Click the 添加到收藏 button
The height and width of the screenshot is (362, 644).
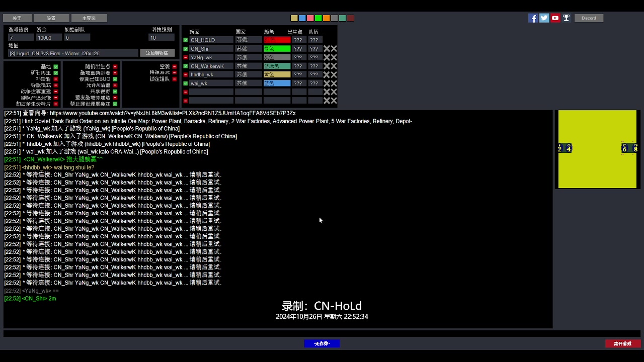click(157, 53)
